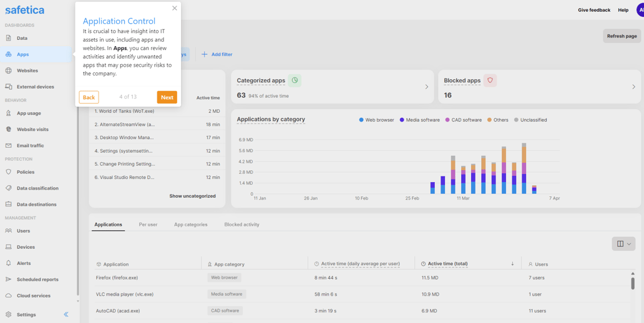
Task: Click the Categorized apps pie icon
Action: [295, 80]
